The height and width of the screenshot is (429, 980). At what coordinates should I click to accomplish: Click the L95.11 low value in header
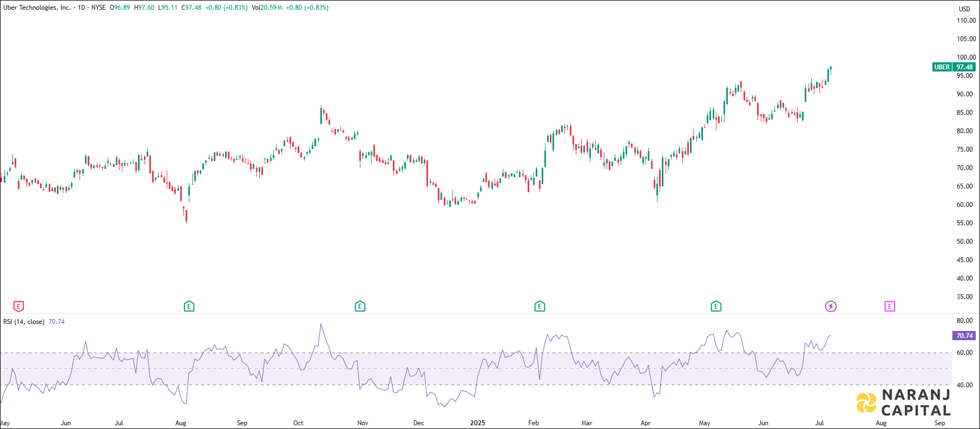(x=168, y=8)
